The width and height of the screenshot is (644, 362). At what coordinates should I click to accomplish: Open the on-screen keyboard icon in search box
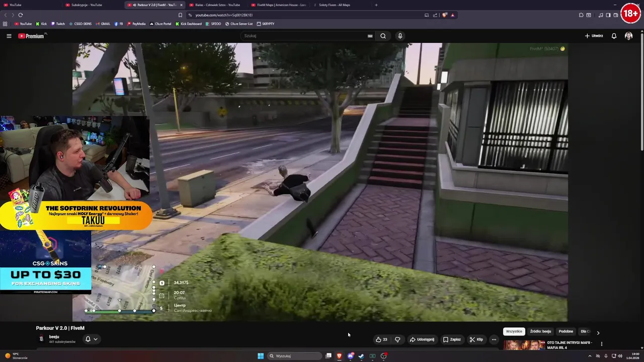click(370, 36)
